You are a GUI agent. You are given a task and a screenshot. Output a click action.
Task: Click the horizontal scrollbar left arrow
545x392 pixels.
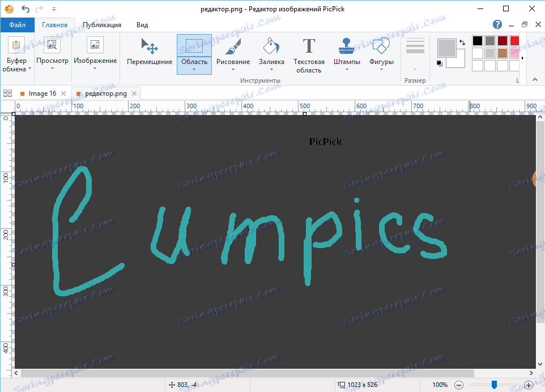(16, 373)
